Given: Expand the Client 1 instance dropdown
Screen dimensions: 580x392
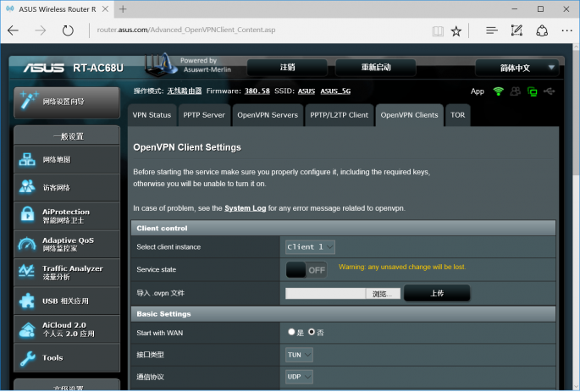Looking at the screenshot, I should tap(310, 247).
